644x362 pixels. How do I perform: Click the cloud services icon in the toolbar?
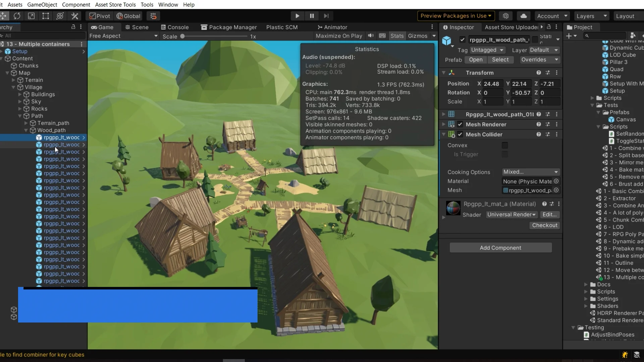click(523, 16)
